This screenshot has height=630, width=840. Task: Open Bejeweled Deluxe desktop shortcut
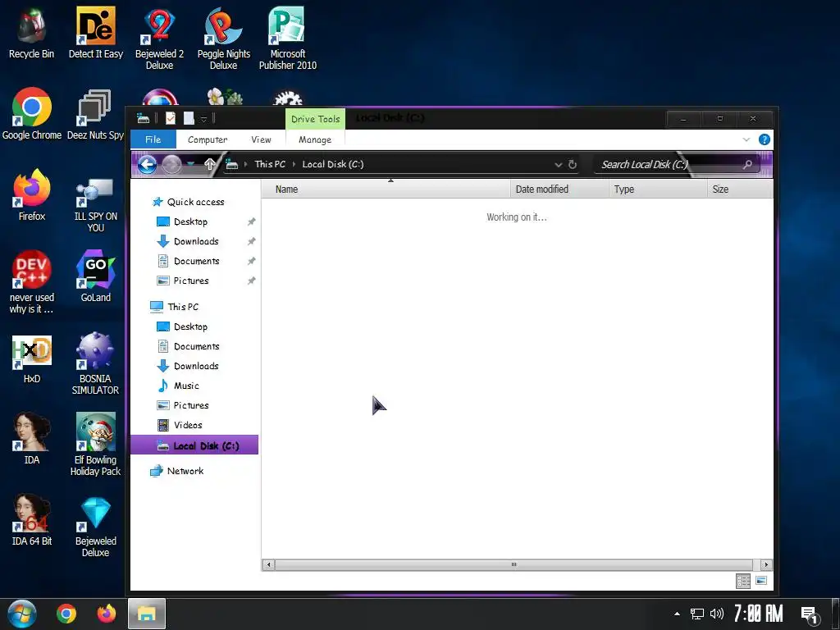coord(95,527)
